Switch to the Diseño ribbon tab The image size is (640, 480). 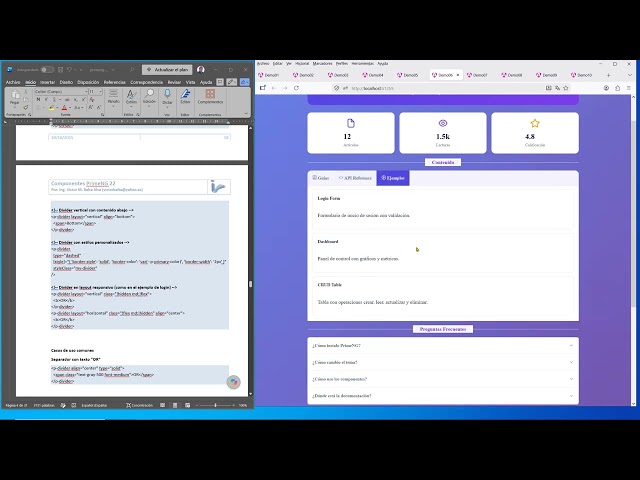[66, 82]
